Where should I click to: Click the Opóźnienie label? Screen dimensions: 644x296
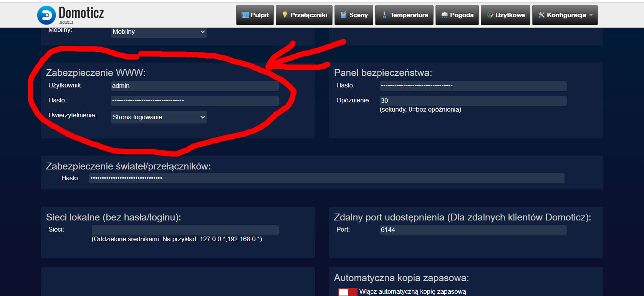pos(353,100)
